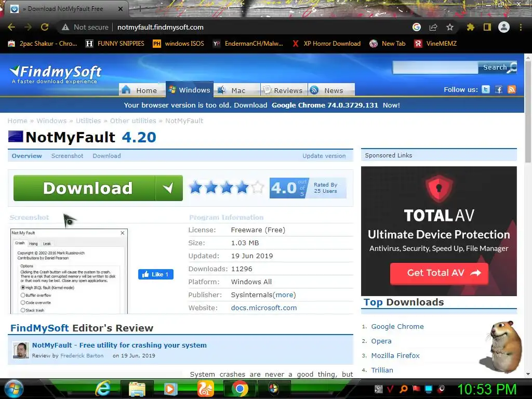This screenshot has height=399, width=532.
Task: Click the Frederick Barton author link
Action: click(82, 355)
